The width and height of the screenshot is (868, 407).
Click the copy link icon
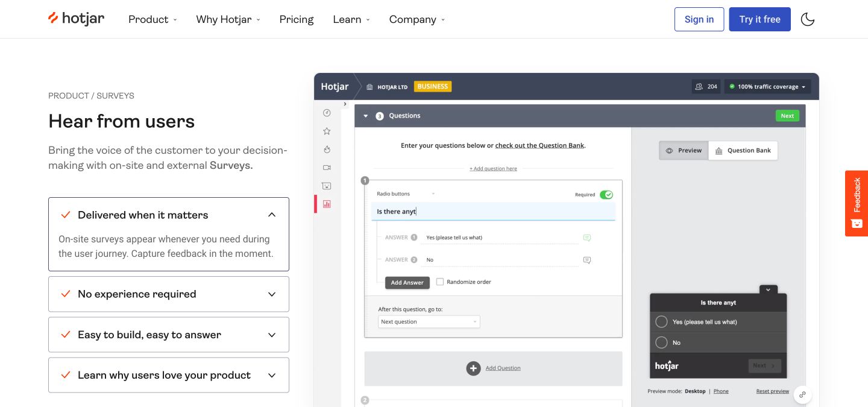[802, 395]
